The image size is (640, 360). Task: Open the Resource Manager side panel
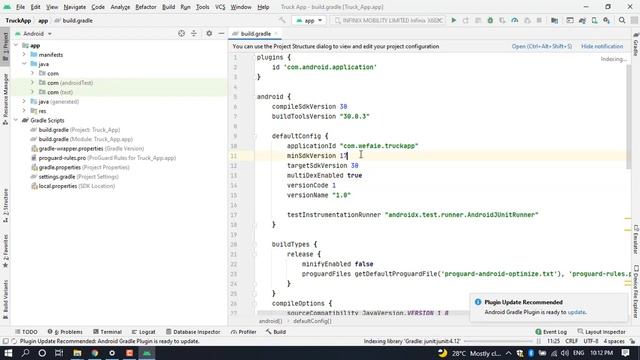point(5,99)
